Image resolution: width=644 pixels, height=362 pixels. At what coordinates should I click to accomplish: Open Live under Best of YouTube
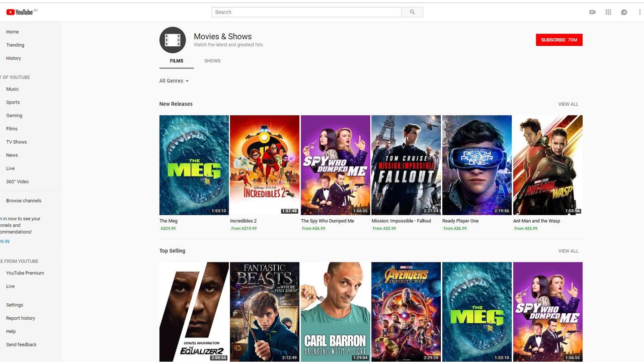11,168
